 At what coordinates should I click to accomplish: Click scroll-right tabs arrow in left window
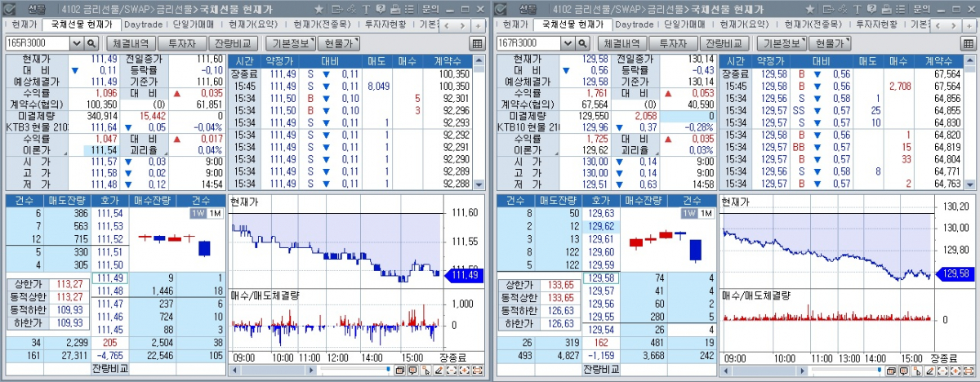[462, 26]
